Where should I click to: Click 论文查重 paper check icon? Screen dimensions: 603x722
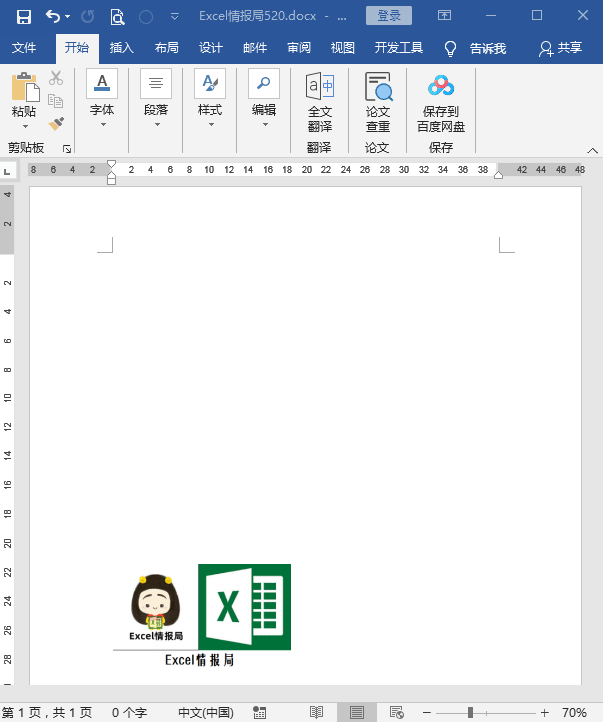click(378, 86)
